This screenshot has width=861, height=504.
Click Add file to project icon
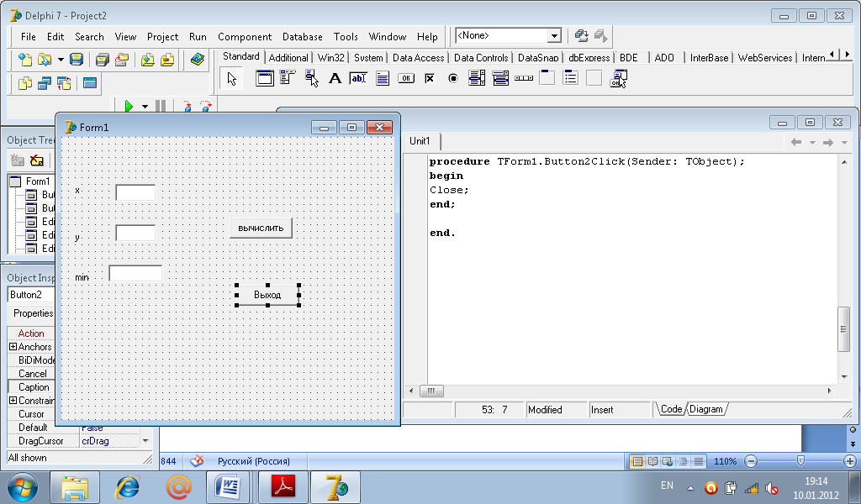(x=147, y=60)
